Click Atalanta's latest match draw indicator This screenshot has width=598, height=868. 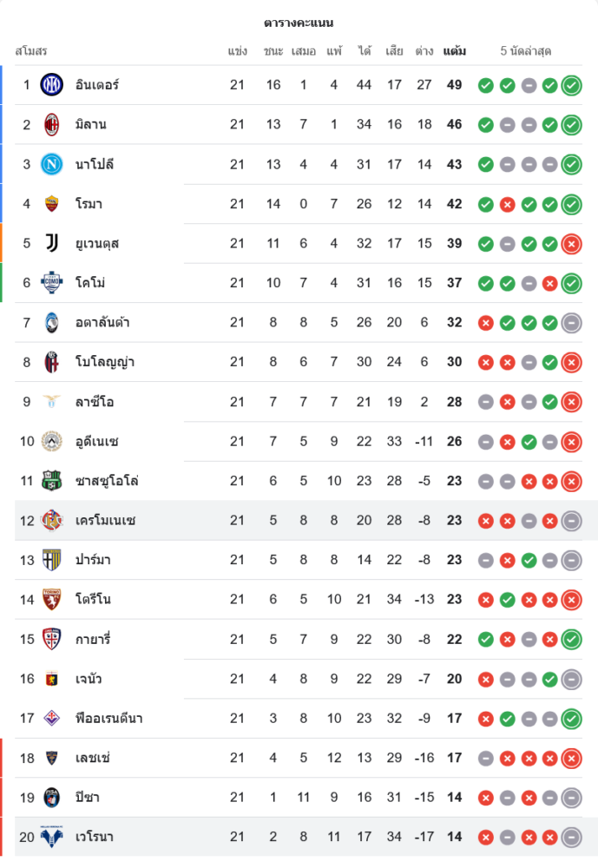571,322
